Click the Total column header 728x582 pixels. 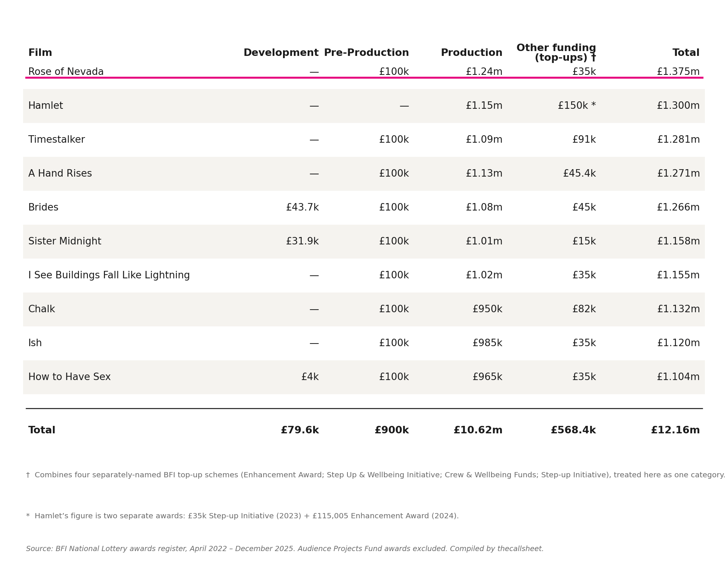pos(686,53)
